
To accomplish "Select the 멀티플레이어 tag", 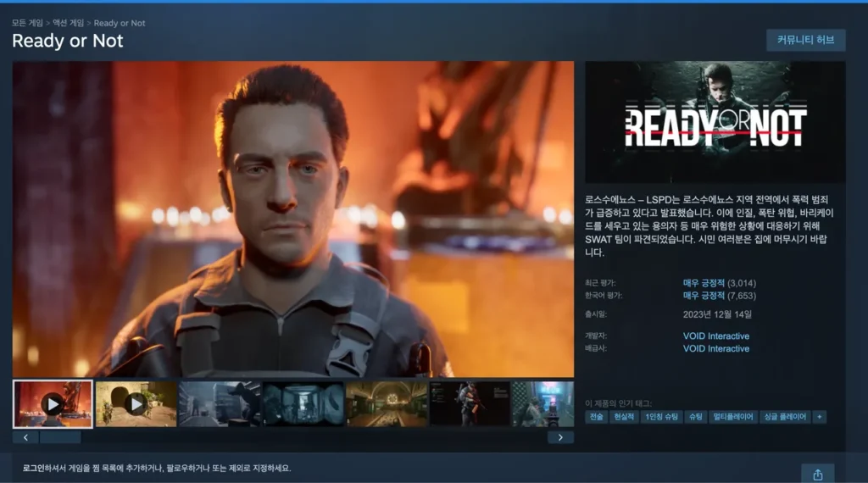I will [x=733, y=417].
